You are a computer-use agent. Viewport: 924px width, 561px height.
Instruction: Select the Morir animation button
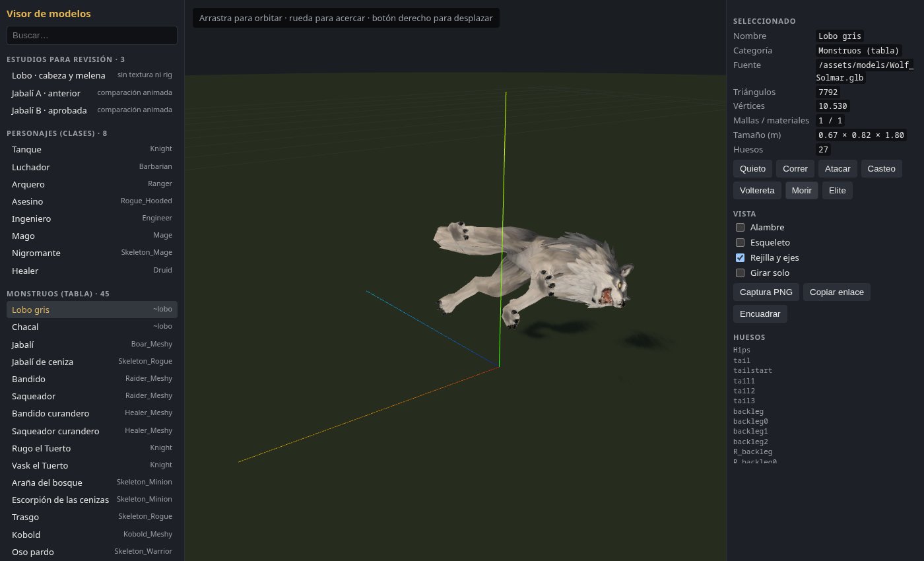pos(802,190)
